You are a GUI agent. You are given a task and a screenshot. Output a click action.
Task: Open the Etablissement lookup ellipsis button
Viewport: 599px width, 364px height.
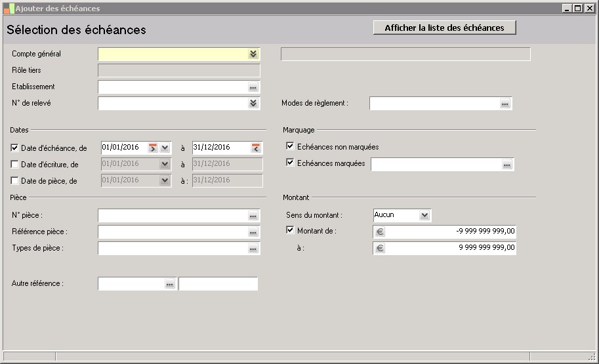[253, 87]
